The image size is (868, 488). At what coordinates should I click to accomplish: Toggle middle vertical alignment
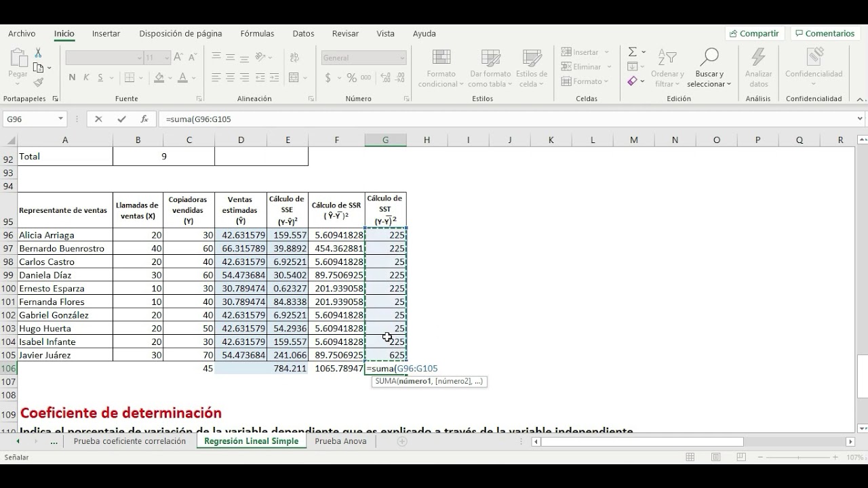(231, 58)
